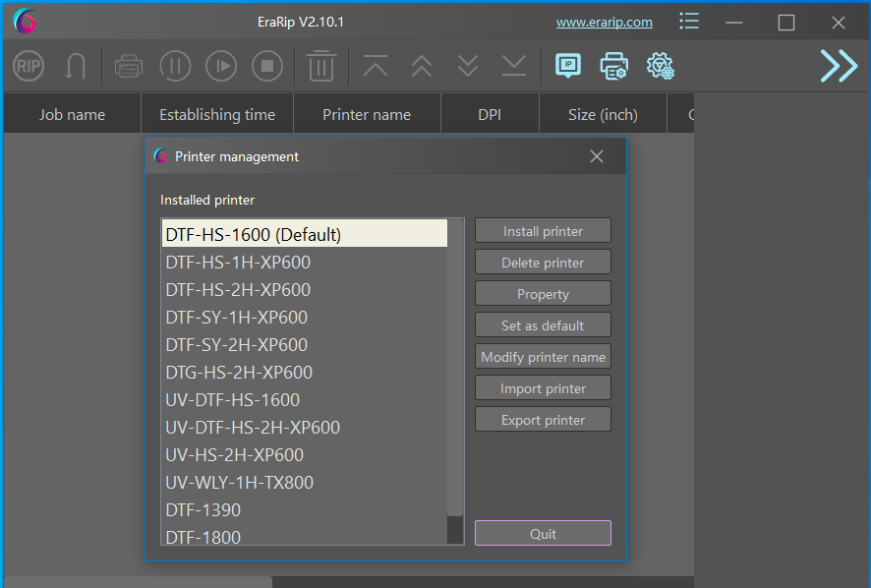
Task: Click the undo return arrow icon
Action: pos(75,66)
